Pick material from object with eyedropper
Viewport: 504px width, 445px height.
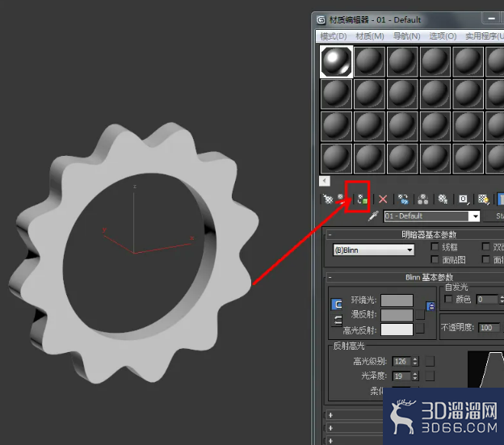pyautogui.click(x=373, y=216)
